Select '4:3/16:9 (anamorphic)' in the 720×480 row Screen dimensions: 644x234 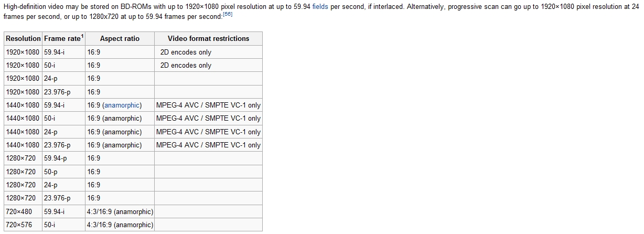point(120,211)
